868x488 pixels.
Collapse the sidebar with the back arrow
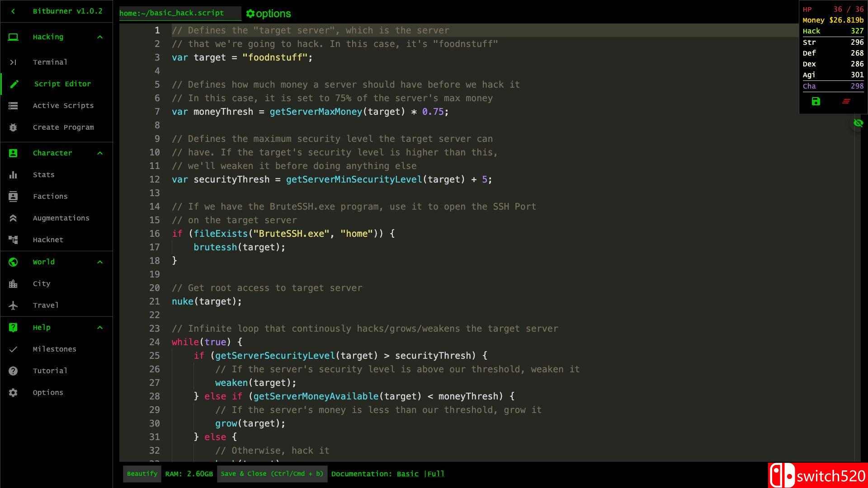click(13, 11)
